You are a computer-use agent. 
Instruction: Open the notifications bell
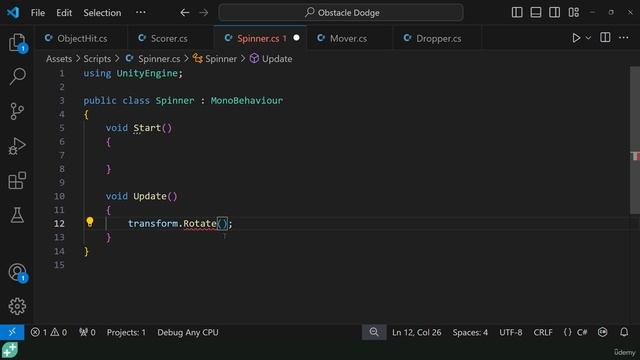624,332
